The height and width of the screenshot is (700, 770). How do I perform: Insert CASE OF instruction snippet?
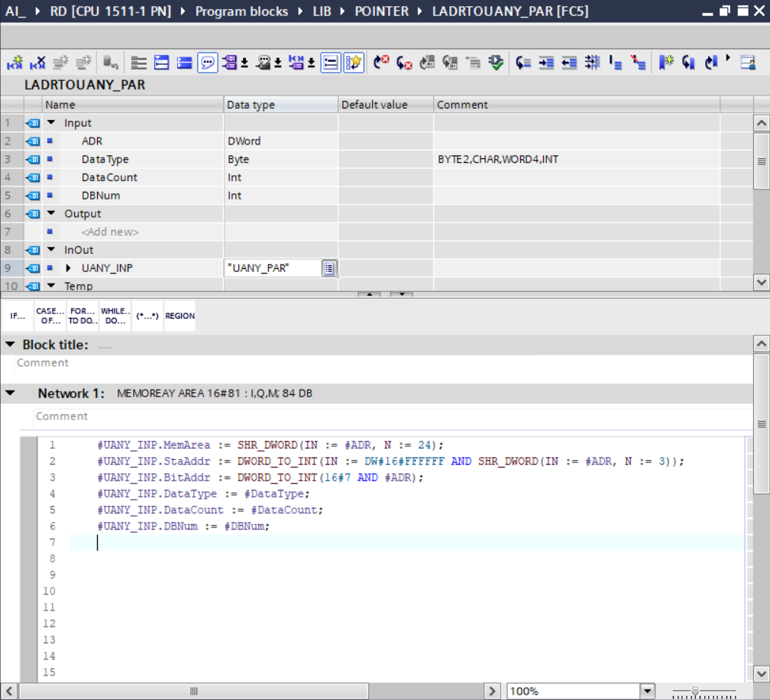point(50,316)
